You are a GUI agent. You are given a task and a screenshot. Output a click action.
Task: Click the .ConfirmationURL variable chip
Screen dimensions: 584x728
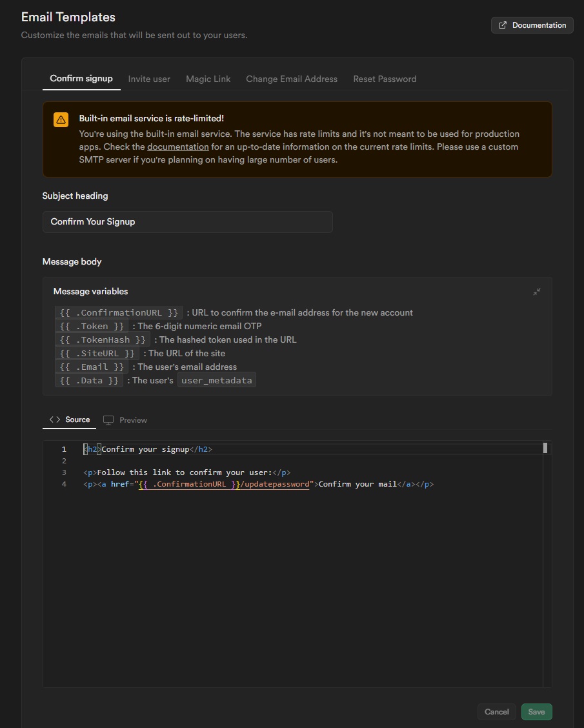[x=119, y=313]
